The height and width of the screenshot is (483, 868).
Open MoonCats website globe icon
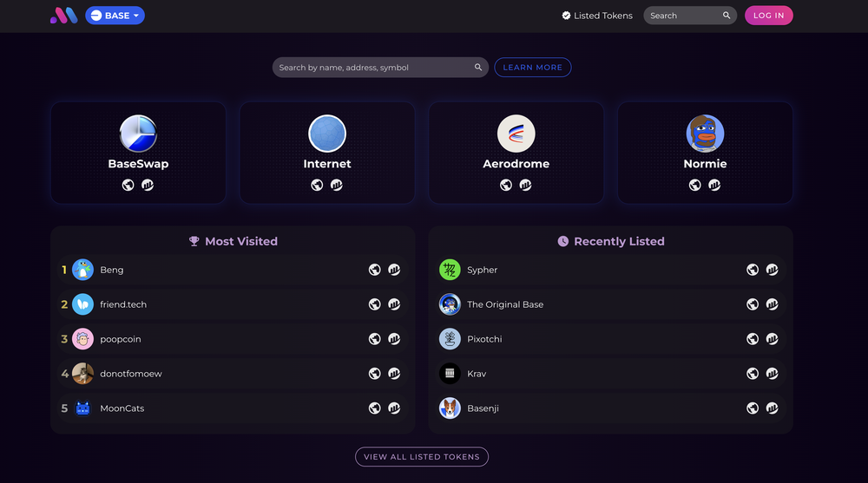point(375,408)
